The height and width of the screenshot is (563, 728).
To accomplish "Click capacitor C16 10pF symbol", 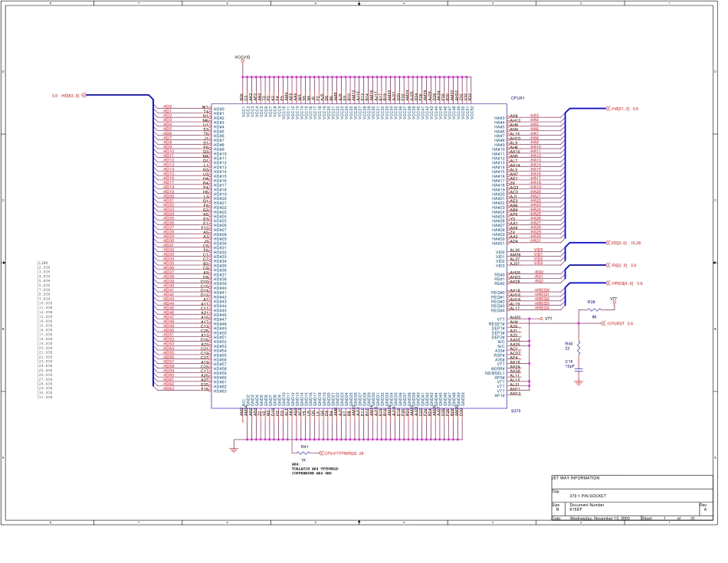I will click(x=579, y=368).
